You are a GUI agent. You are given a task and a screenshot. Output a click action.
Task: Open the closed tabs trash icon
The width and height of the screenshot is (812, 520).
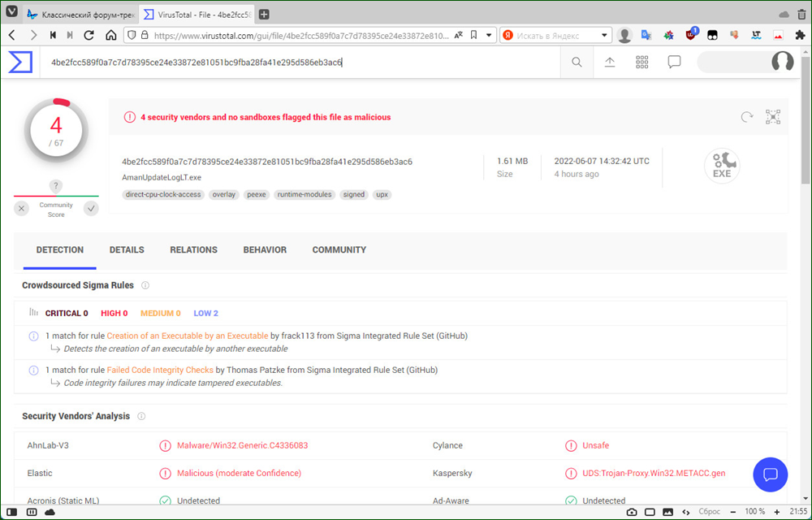(801, 15)
